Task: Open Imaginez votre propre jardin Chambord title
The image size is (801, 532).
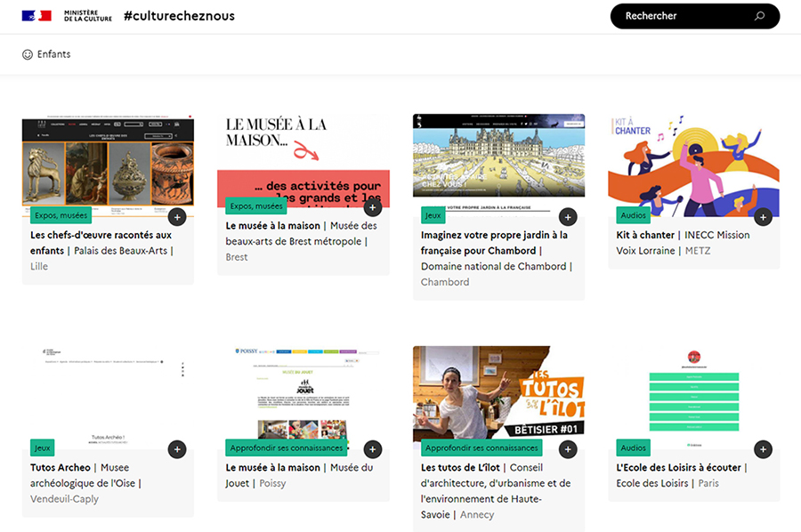Action: pos(494,243)
